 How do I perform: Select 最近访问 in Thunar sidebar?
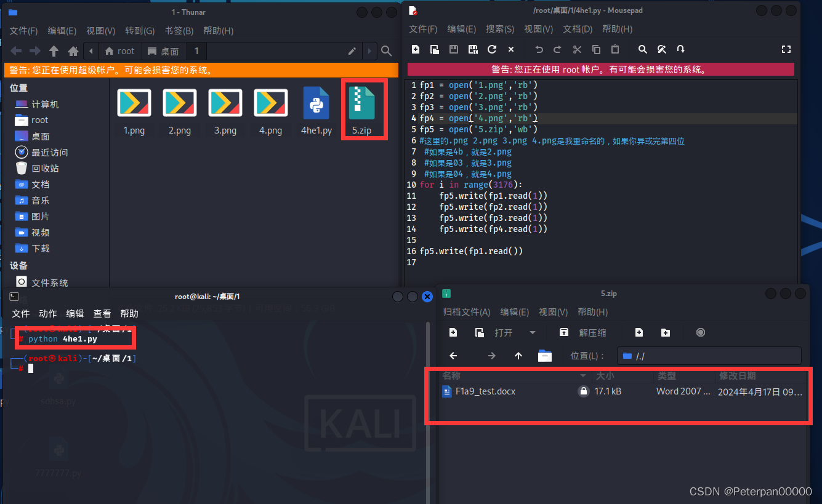(x=42, y=153)
